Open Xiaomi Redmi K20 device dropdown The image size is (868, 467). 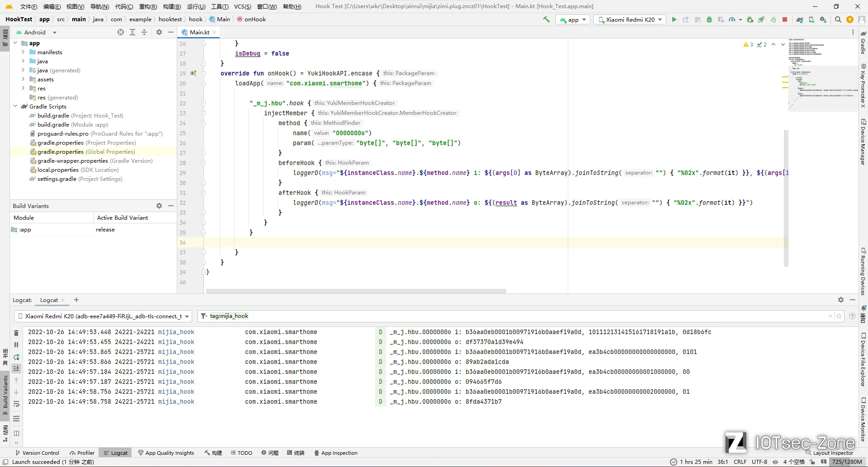click(x=630, y=19)
